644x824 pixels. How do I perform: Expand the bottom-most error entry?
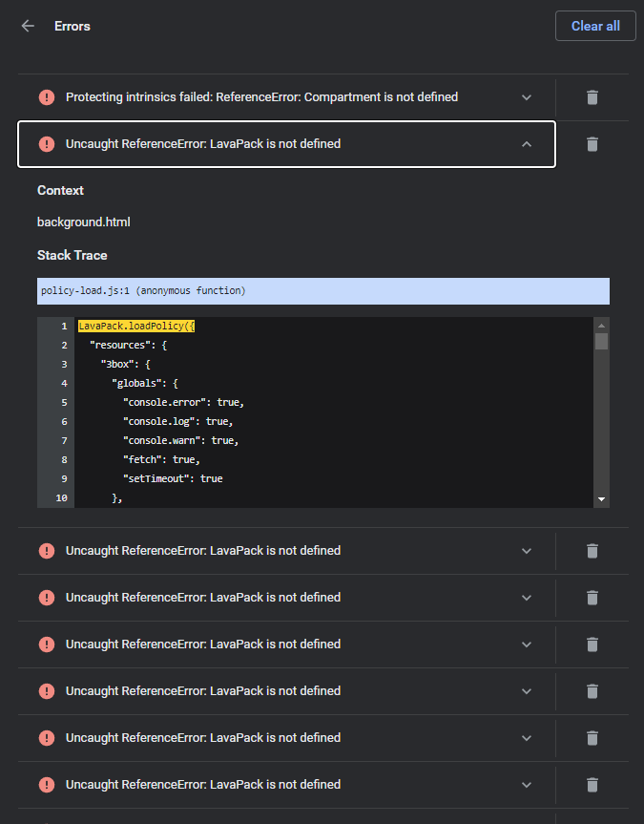point(526,784)
